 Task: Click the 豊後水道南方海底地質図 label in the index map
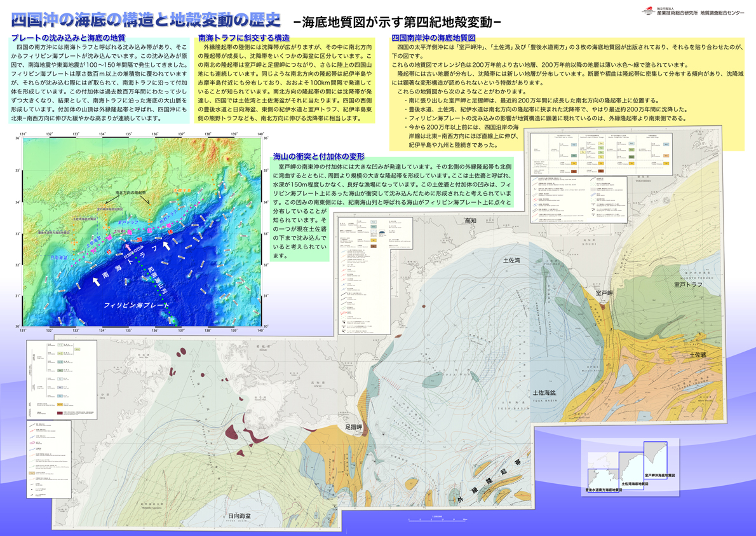coord(602,490)
